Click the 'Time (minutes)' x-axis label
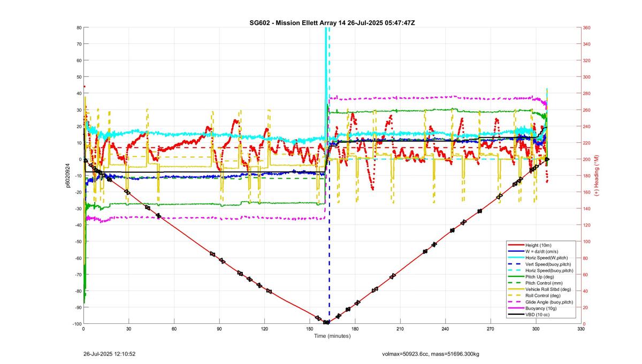Screen dimensions: 642x364 pyautogui.click(x=332, y=336)
